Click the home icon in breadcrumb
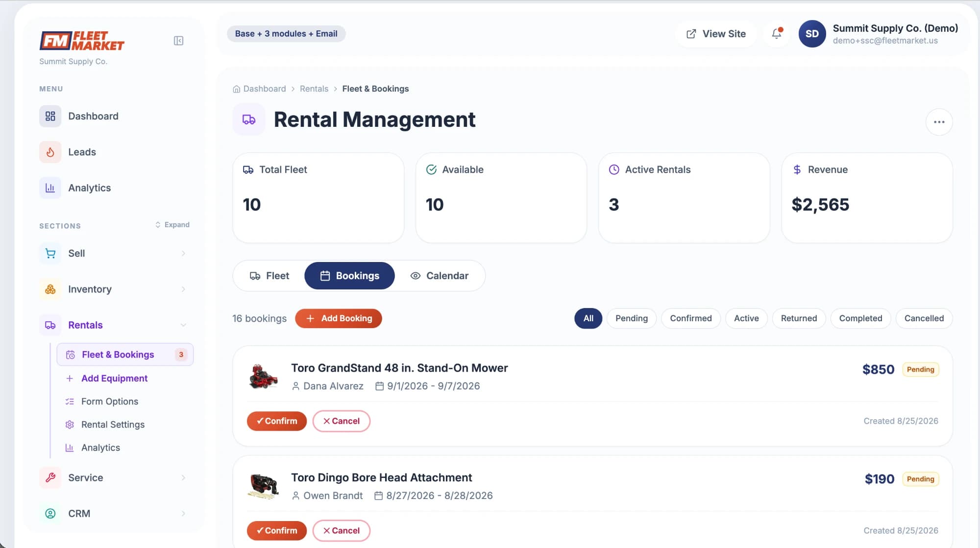 [x=236, y=89]
